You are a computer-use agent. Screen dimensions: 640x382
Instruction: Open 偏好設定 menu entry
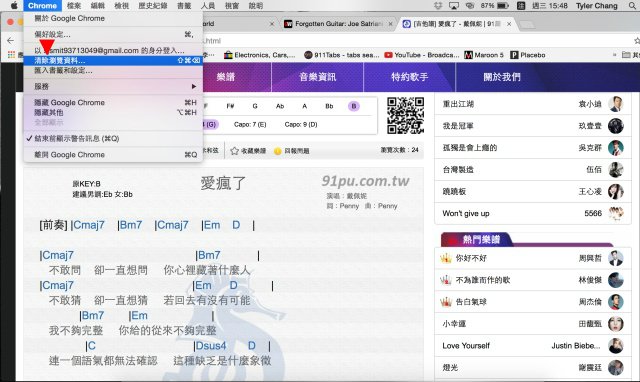(113, 35)
